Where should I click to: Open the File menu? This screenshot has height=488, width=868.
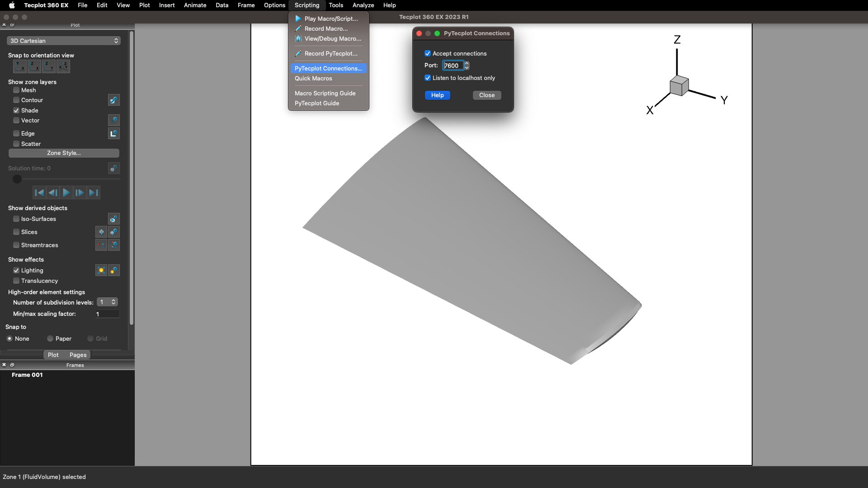(82, 5)
